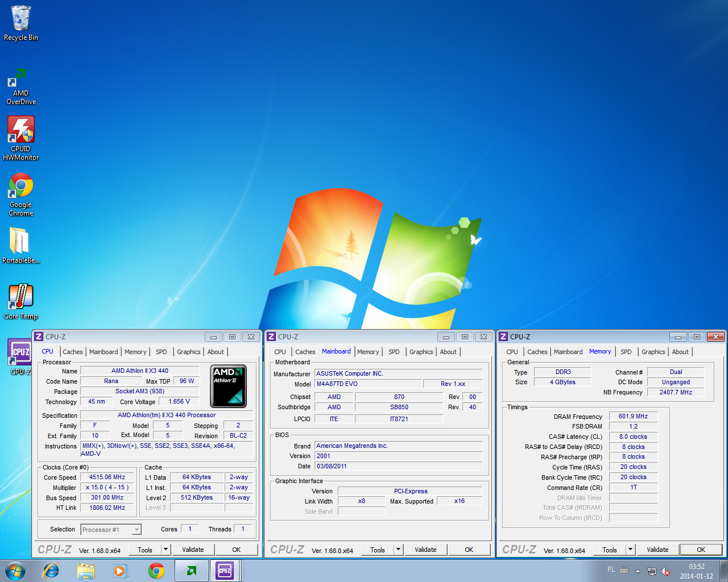Launch AMD OverDrive desktop shortcut
728x582 pixels.
click(21, 87)
